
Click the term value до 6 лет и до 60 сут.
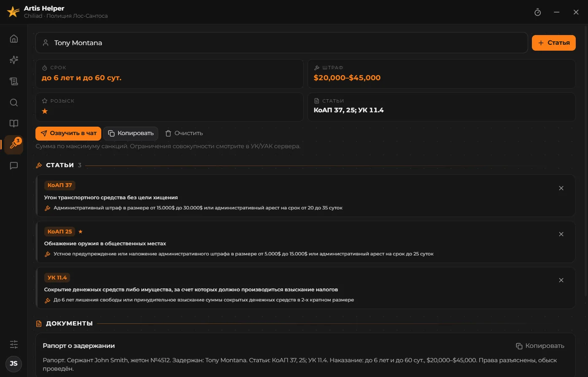[81, 78]
